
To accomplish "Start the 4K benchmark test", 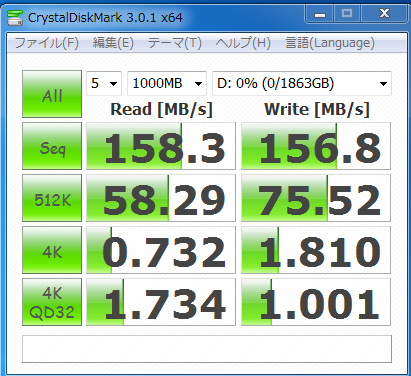I will coord(52,250).
